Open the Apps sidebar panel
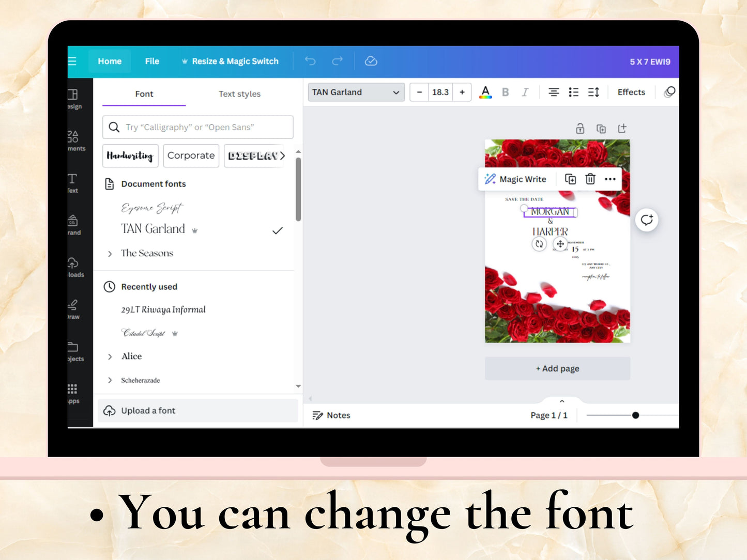The image size is (747, 560). [73, 393]
